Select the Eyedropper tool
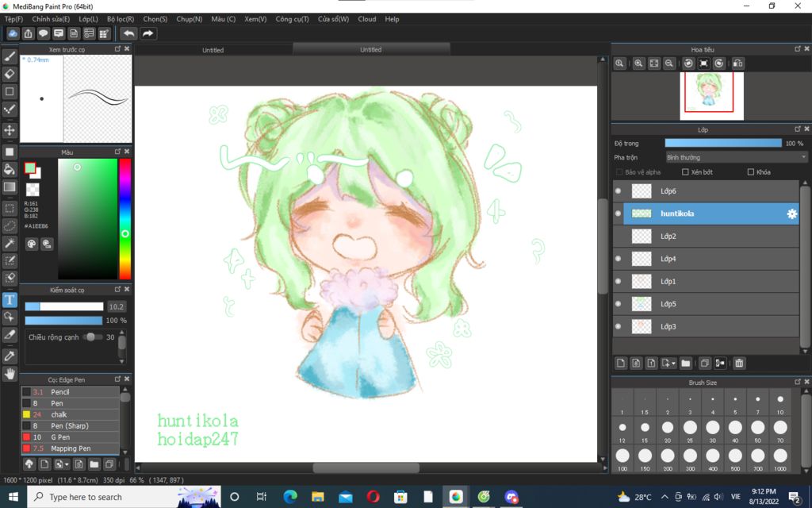The height and width of the screenshot is (508, 812). [x=10, y=356]
